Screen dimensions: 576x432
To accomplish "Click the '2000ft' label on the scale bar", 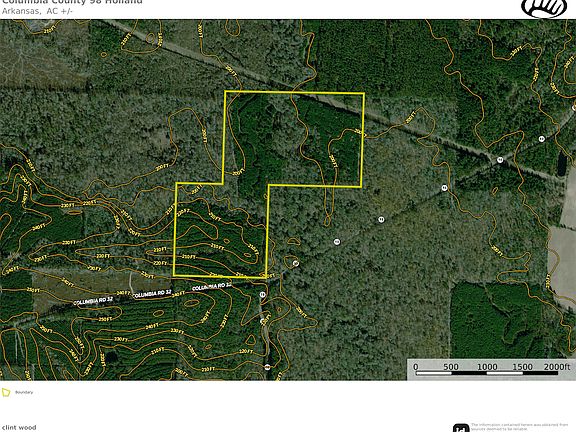I will 557,367.
